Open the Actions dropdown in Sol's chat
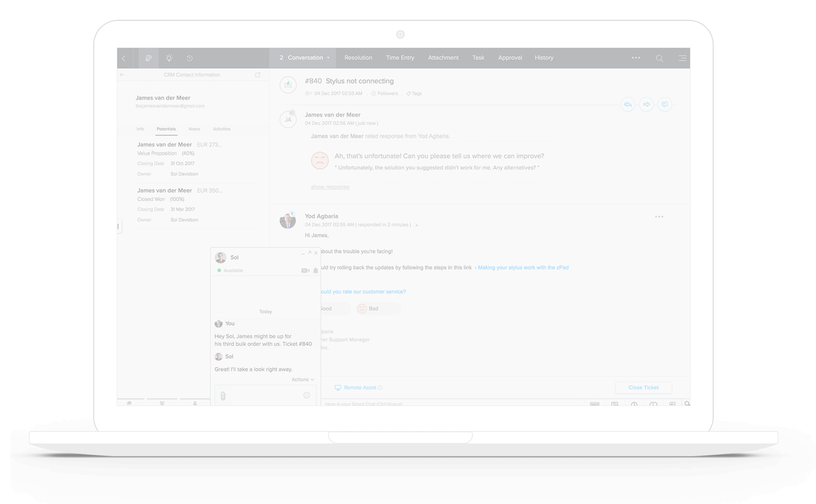The height and width of the screenshot is (504, 816). coord(302,380)
